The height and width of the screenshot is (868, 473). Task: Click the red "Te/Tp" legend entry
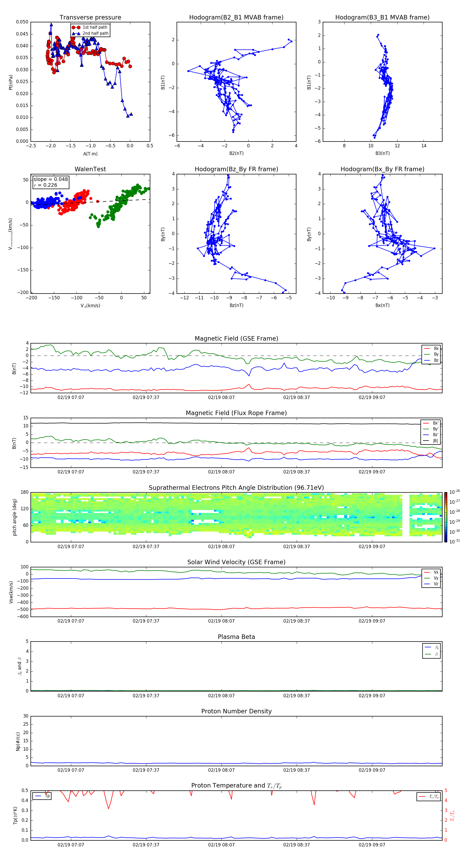[x=429, y=796]
